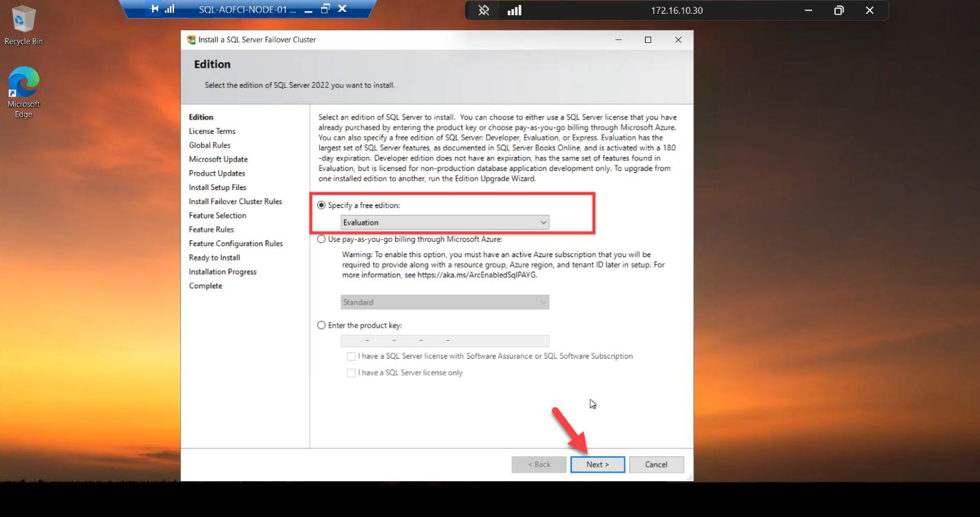Choose Enter the product key option
Viewport: 980px width, 517px height.
[321, 325]
